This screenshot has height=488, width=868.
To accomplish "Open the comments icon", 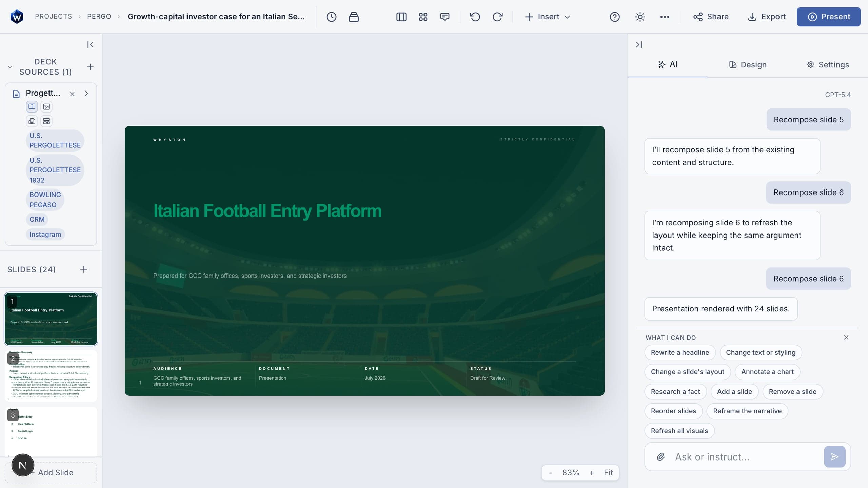I will [445, 17].
